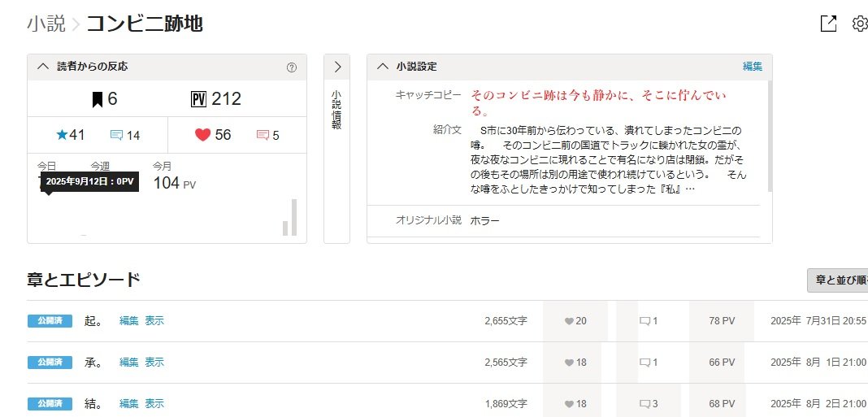Edit the 起。 episode
The width and height of the screenshot is (868, 417).
129,321
